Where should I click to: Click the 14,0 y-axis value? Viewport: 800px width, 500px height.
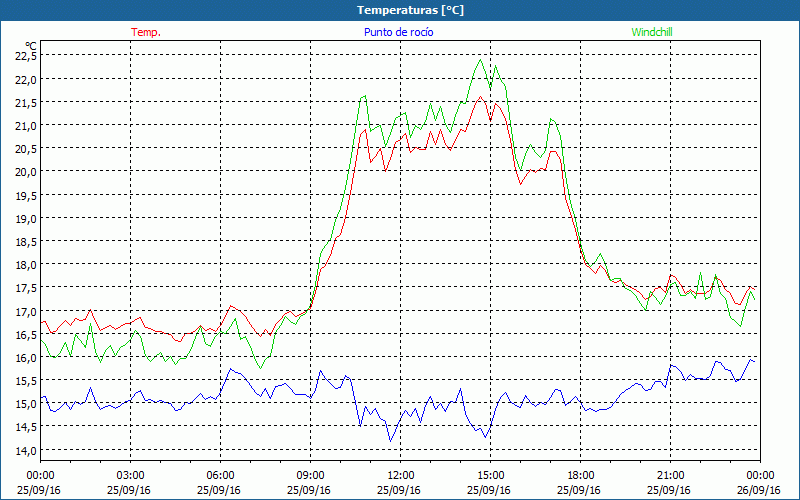tap(27, 450)
